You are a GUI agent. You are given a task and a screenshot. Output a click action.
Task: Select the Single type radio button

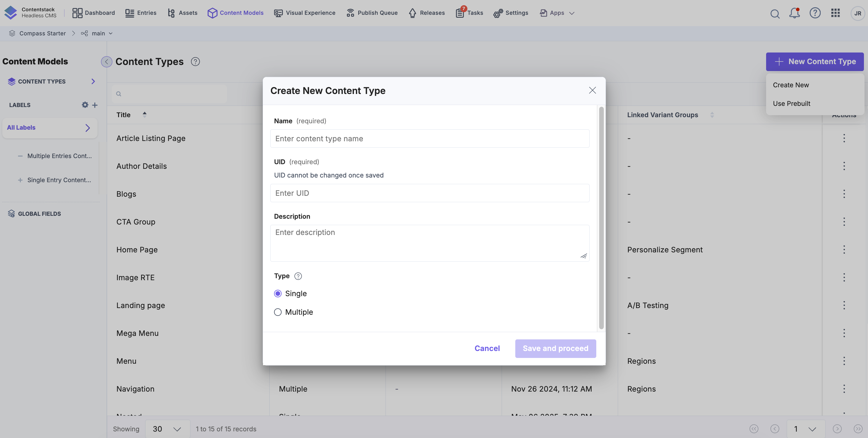coord(278,294)
